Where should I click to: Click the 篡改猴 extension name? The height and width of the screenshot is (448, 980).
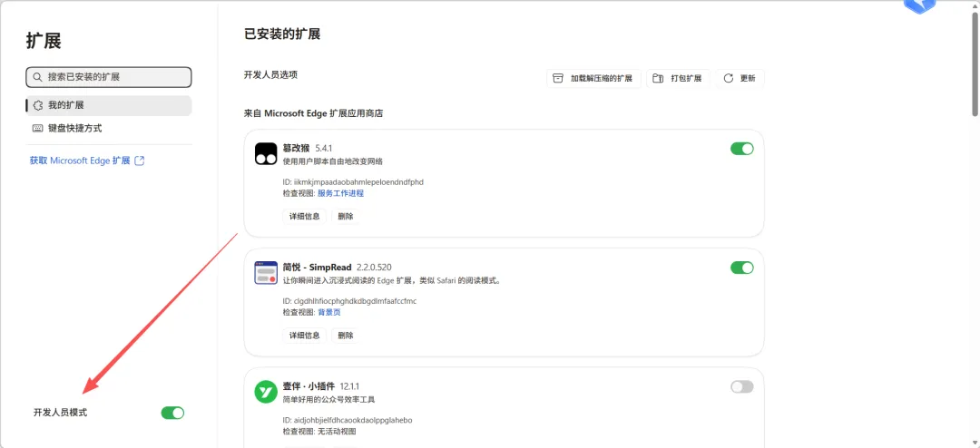pyautogui.click(x=296, y=148)
